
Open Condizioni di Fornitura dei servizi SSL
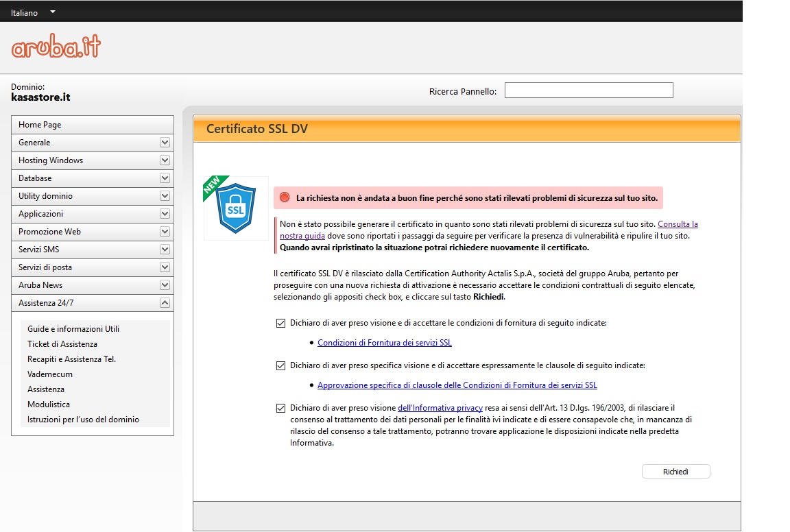tap(385, 343)
